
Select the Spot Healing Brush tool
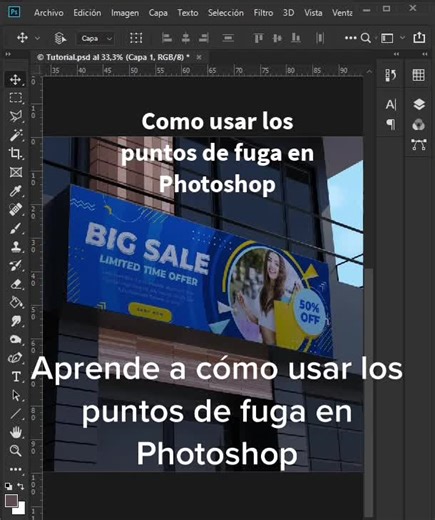(x=16, y=209)
